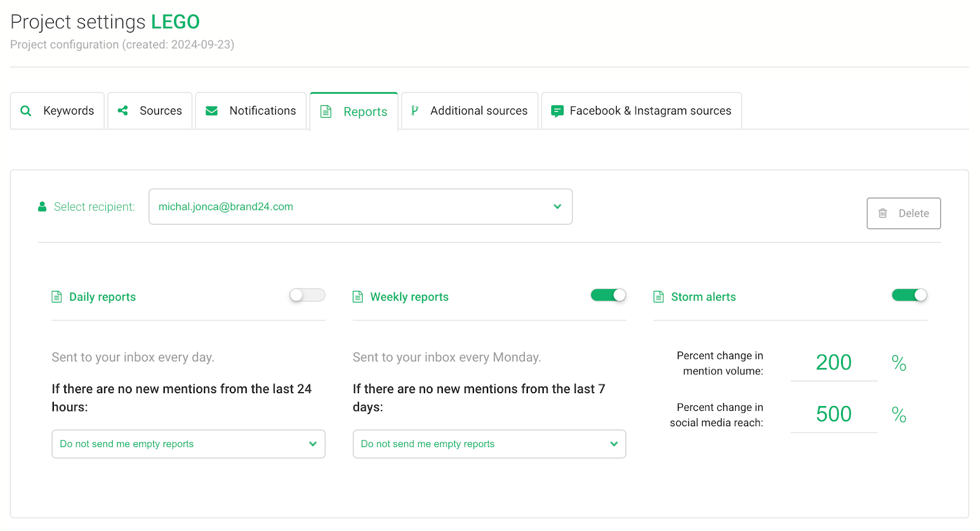Click the magnifier icon on Keywords tab

click(x=26, y=111)
